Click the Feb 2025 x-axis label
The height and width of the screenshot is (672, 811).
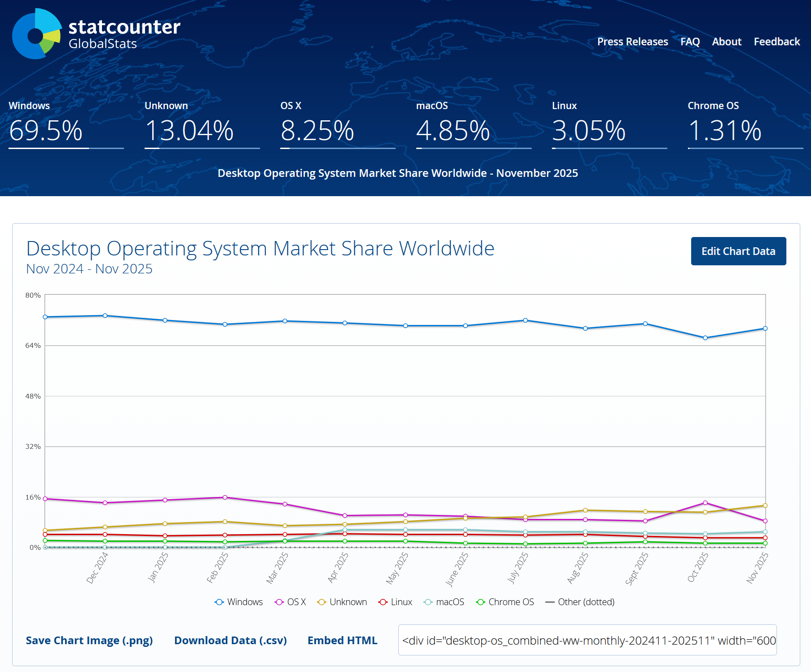[x=218, y=567]
